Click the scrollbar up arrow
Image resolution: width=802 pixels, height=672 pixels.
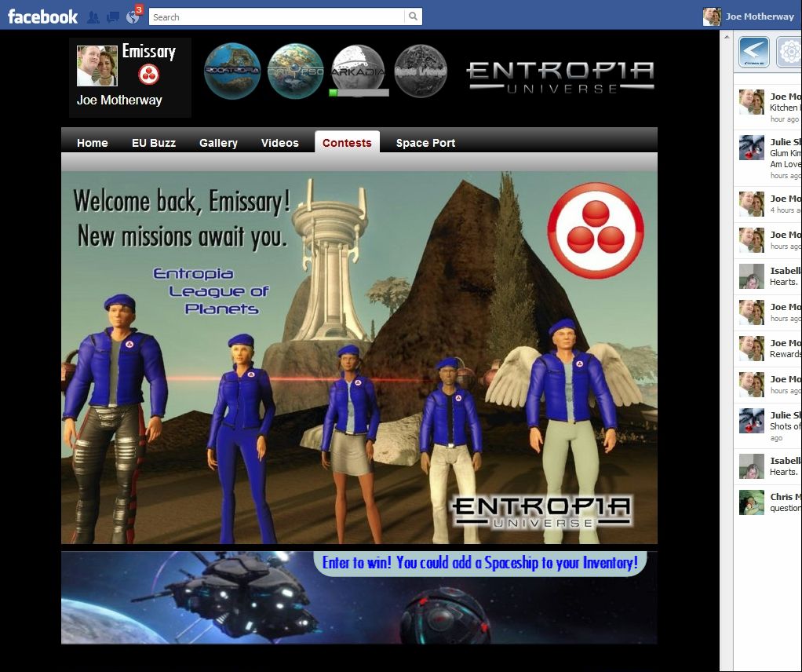point(727,38)
